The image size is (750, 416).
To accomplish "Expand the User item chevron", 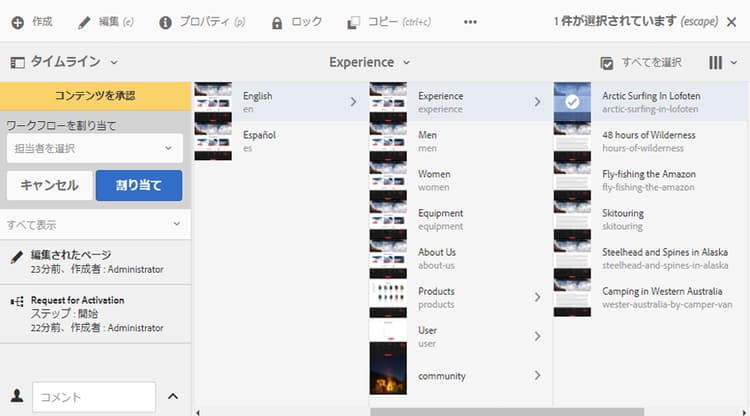I will click(x=538, y=336).
